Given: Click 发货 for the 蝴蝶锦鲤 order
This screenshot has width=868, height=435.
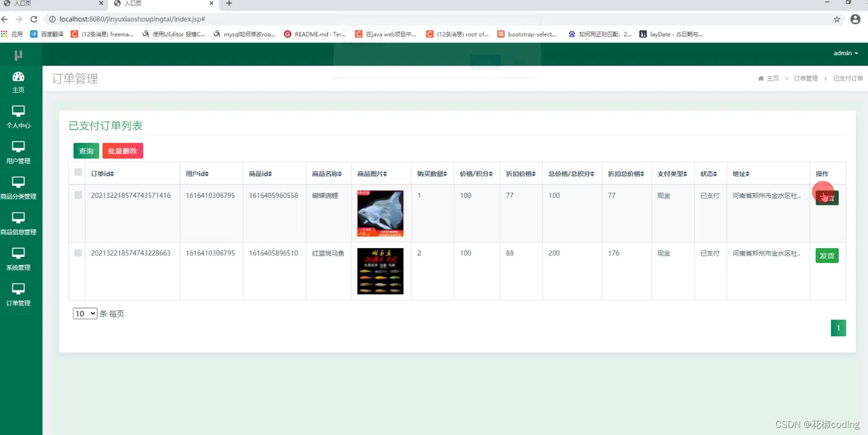Looking at the screenshot, I should tap(827, 198).
